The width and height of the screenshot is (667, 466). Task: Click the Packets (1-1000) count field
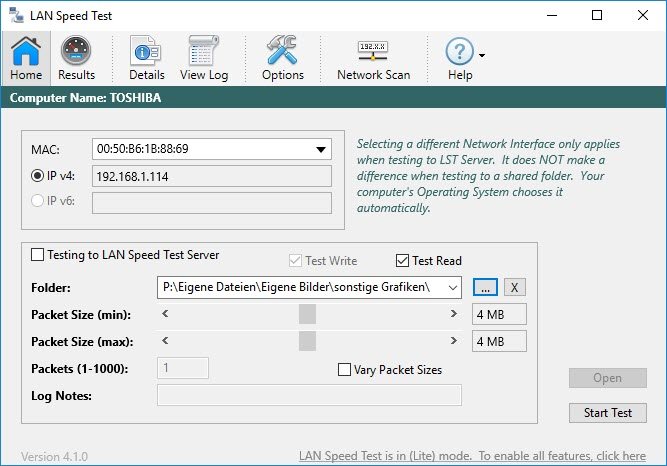pos(183,368)
